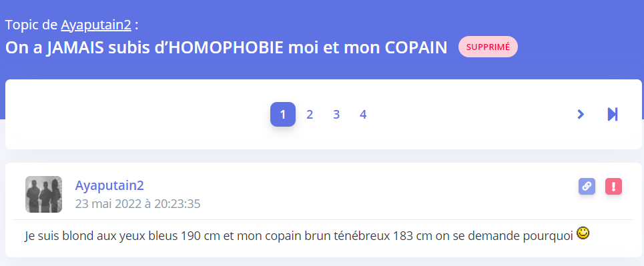Visit Ayaputain2 profile from post username
This screenshot has height=266, width=644.
coord(109,185)
